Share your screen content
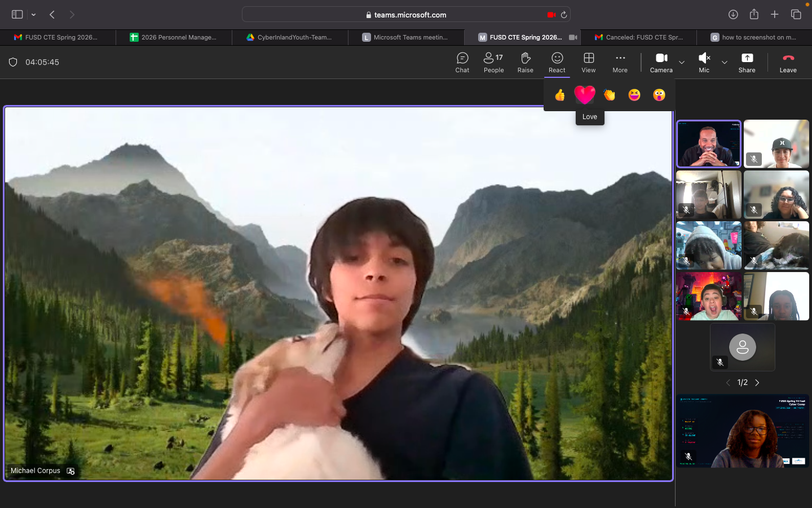Image resolution: width=812 pixels, height=508 pixels. point(747,62)
